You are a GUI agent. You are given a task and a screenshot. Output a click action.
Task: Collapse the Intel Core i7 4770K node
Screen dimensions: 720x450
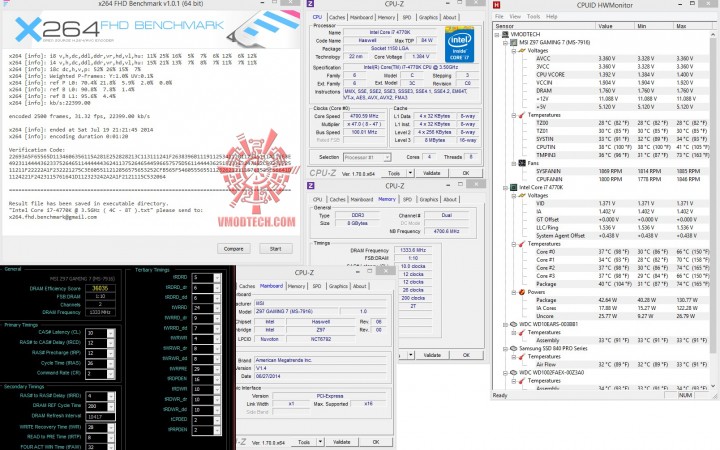click(505, 187)
